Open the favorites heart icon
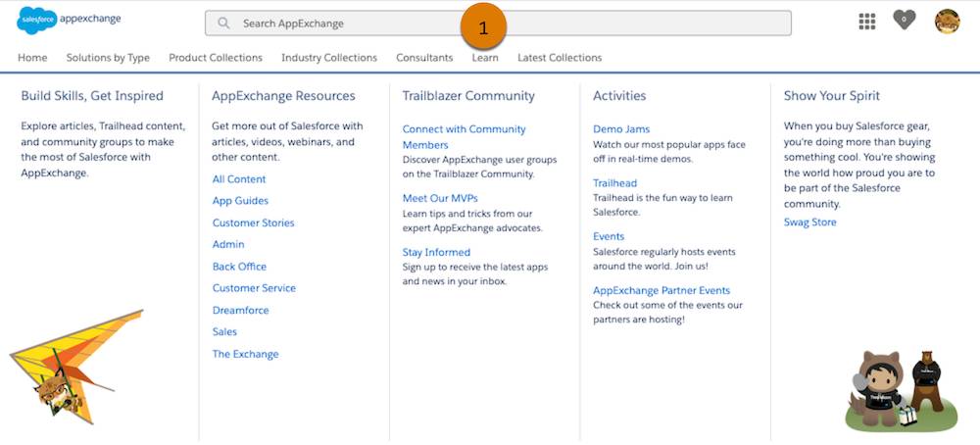 point(904,20)
